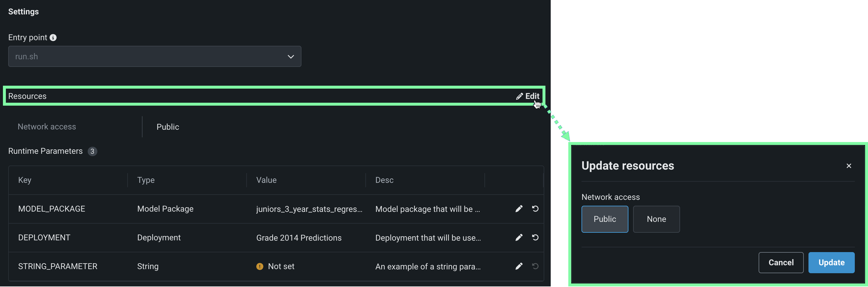This screenshot has height=287, width=868.
Task: Click the Runtime Parameters count badge
Action: coord(92,151)
